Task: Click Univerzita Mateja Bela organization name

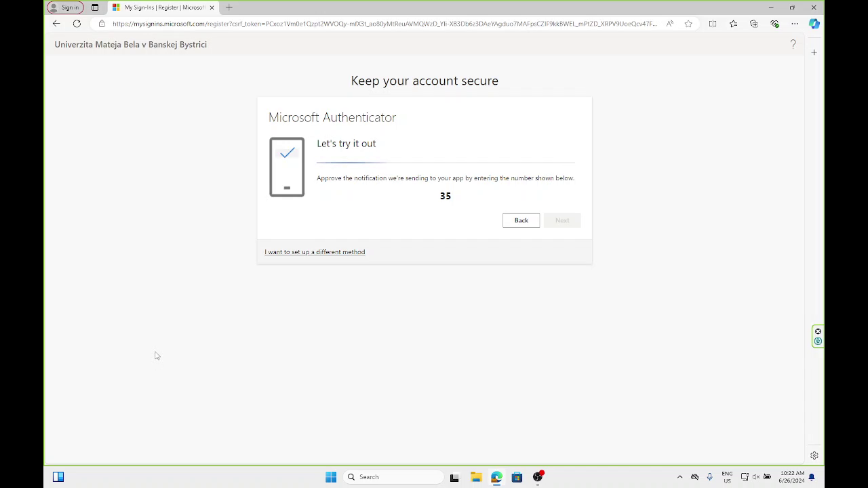Action: 131,45
